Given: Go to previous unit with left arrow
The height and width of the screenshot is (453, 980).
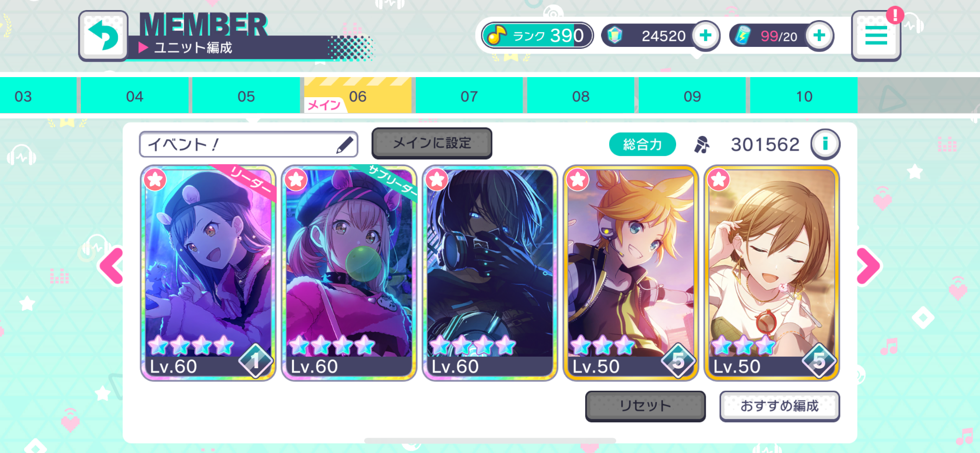Looking at the screenshot, I should click(x=111, y=266).
